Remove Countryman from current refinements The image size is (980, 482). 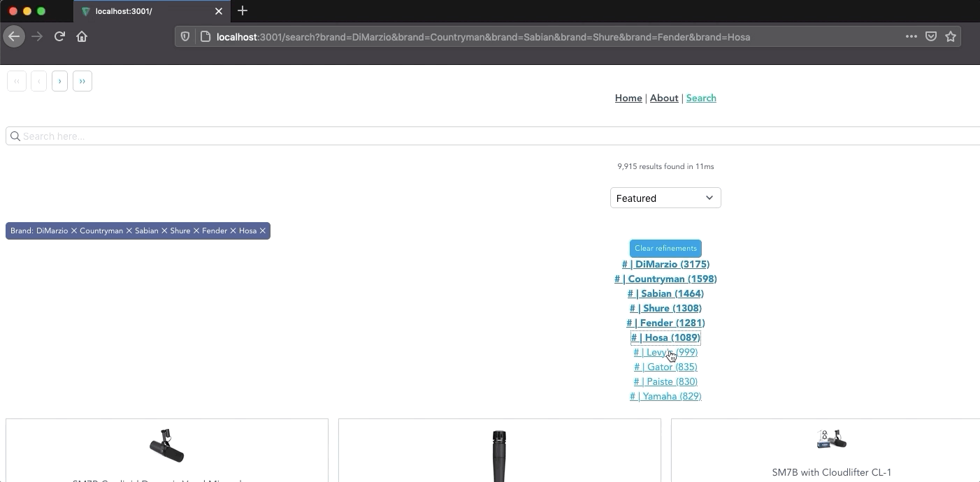[129, 231]
